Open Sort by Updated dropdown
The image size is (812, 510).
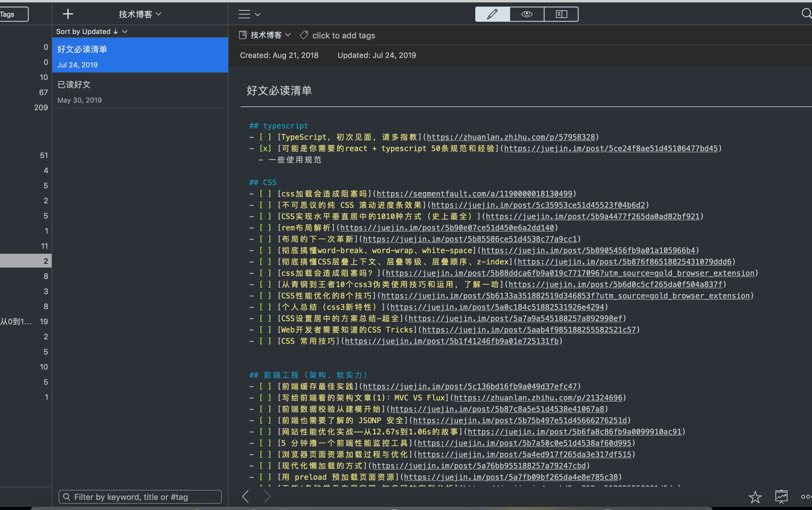coord(92,31)
